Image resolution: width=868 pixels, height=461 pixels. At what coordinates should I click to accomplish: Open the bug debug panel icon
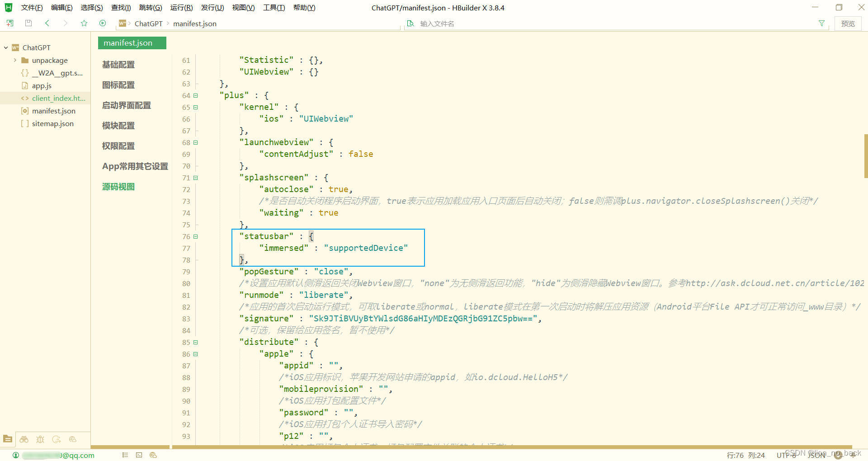coord(40,439)
